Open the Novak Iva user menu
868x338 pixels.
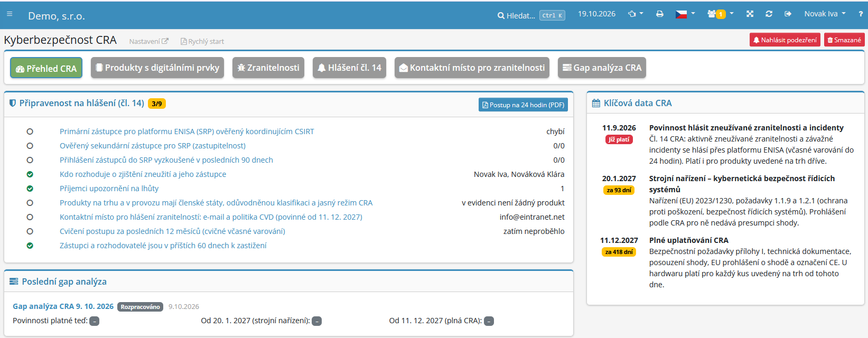click(x=825, y=14)
